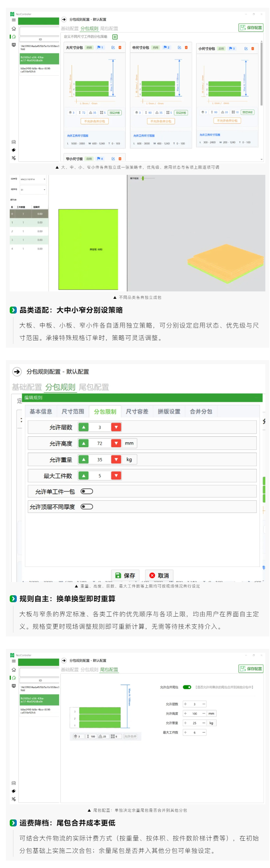Viewport: 270px width, 868px height.
Task: Click 取消 in 编辑规则 dialog
Action: tap(159, 575)
